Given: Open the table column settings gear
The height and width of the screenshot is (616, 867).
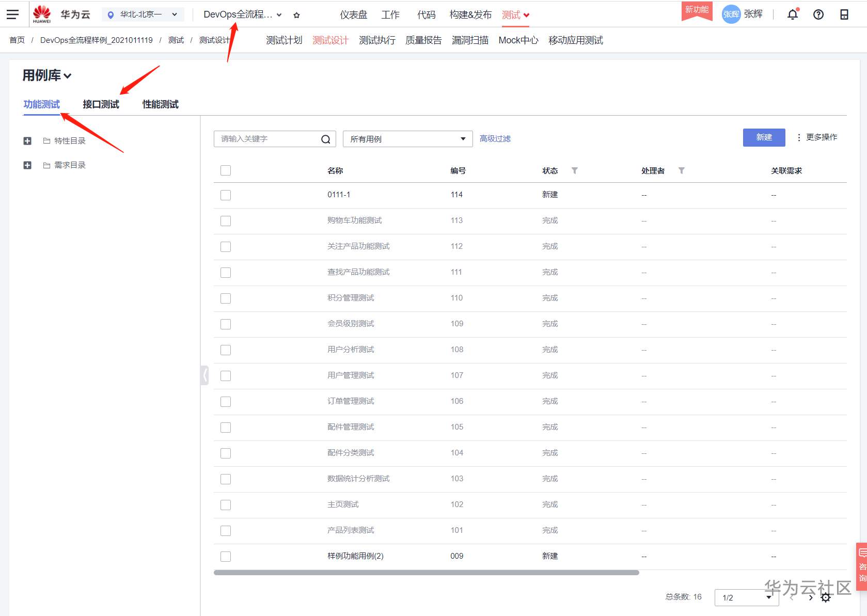Looking at the screenshot, I should [x=826, y=597].
